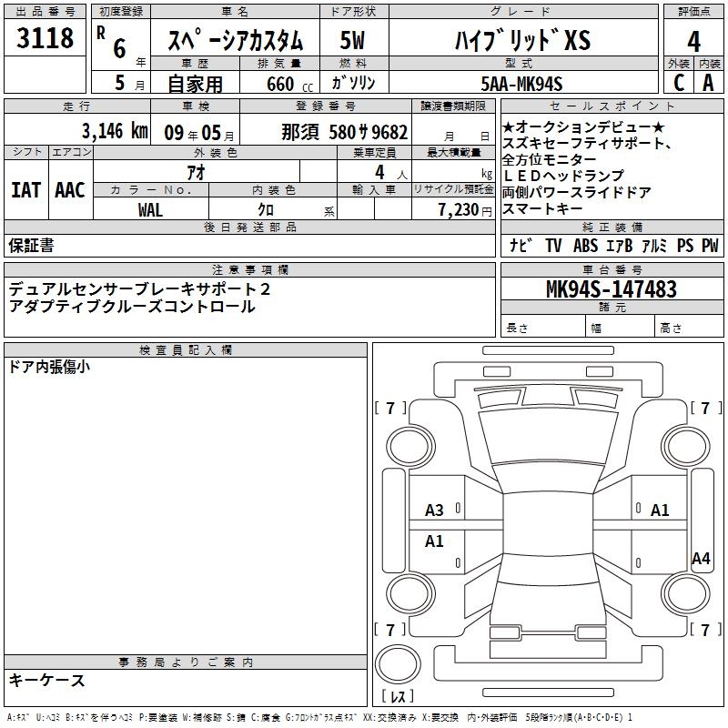Select the model code 5AA-MK94S

tap(521, 84)
